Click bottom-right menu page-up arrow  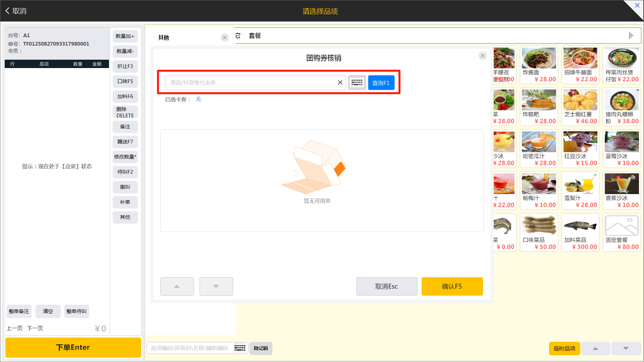[596, 349]
